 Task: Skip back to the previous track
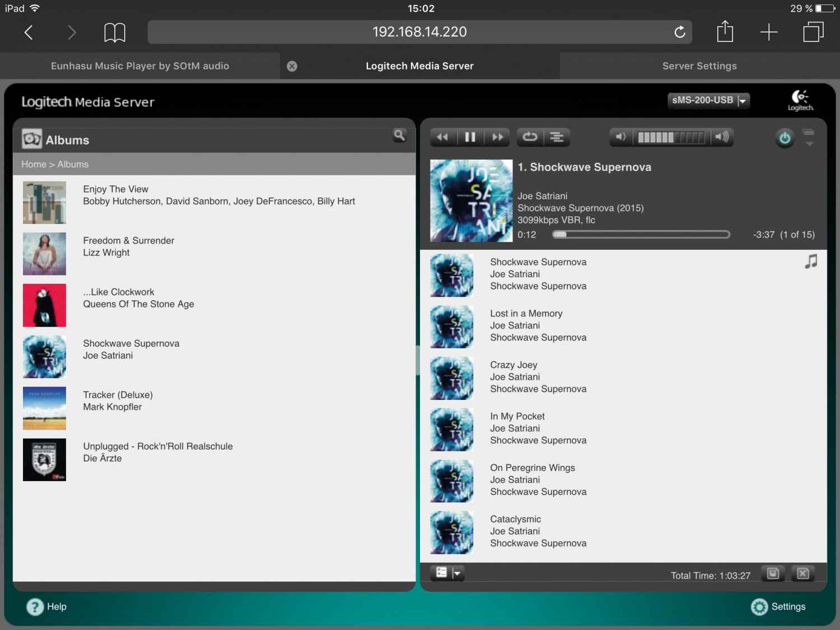coord(442,137)
